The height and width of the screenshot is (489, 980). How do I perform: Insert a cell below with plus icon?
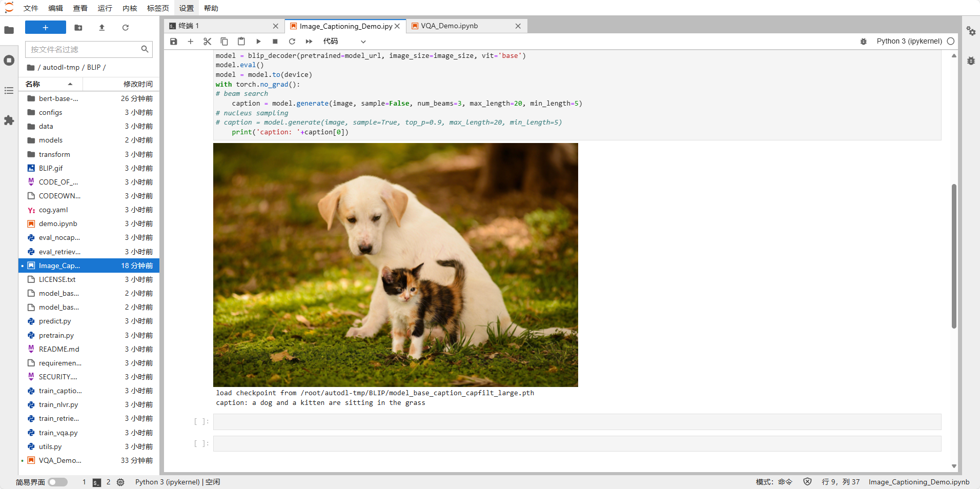[191, 42]
